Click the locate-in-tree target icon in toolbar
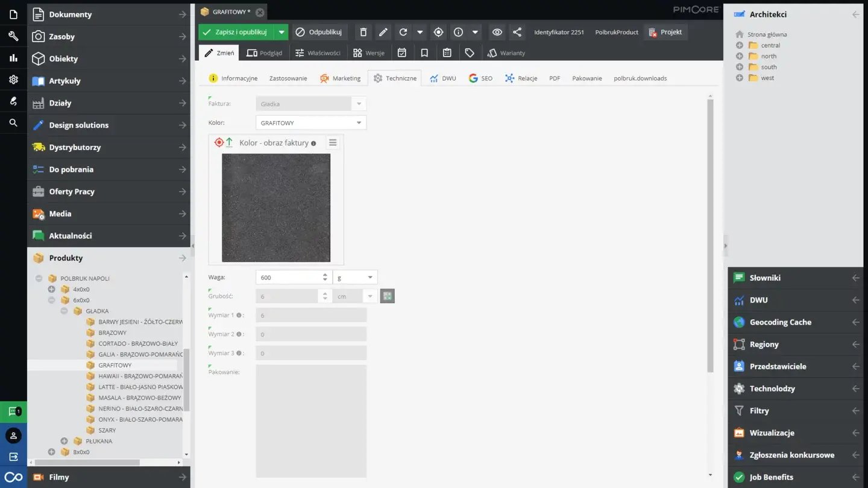This screenshot has width=868, height=488. [x=438, y=32]
